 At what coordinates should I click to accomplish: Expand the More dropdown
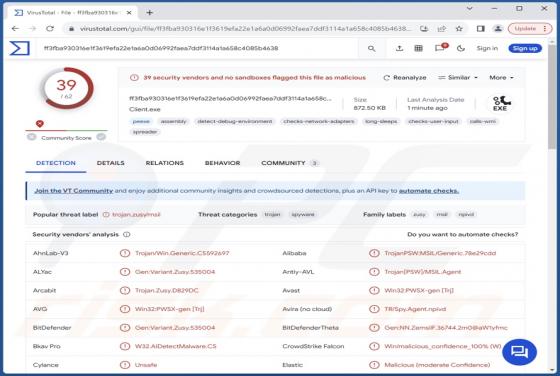pyautogui.click(x=501, y=77)
